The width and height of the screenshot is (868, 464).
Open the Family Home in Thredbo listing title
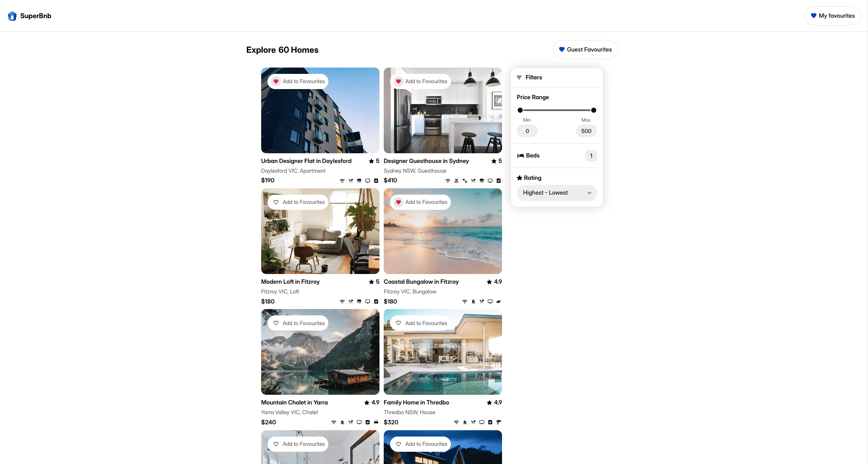coord(416,403)
